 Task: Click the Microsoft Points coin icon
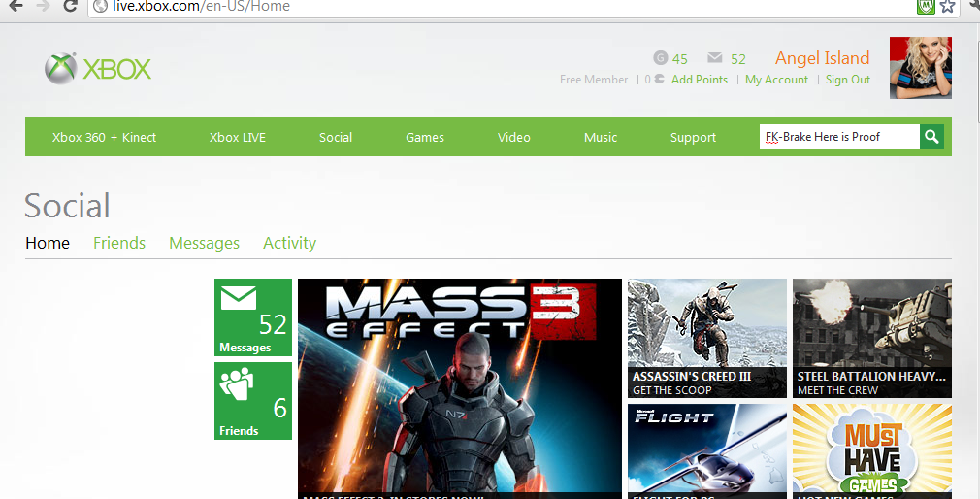tap(659, 80)
